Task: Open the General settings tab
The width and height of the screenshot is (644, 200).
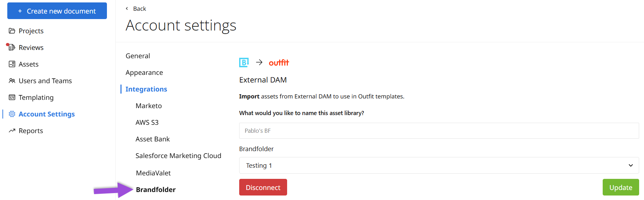Action: coord(138,56)
